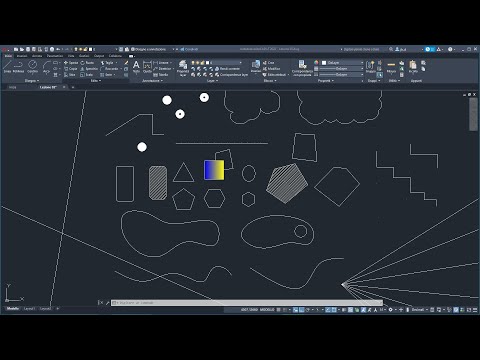Open the Inserisci ribbon tab
The height and width of the screenshot is (360, 480).
pos(22,56)
